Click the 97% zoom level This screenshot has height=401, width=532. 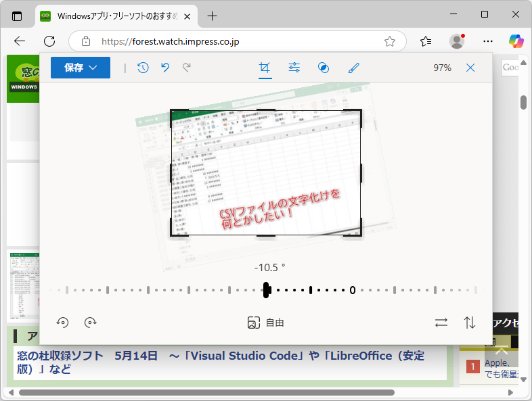[442, 68]
